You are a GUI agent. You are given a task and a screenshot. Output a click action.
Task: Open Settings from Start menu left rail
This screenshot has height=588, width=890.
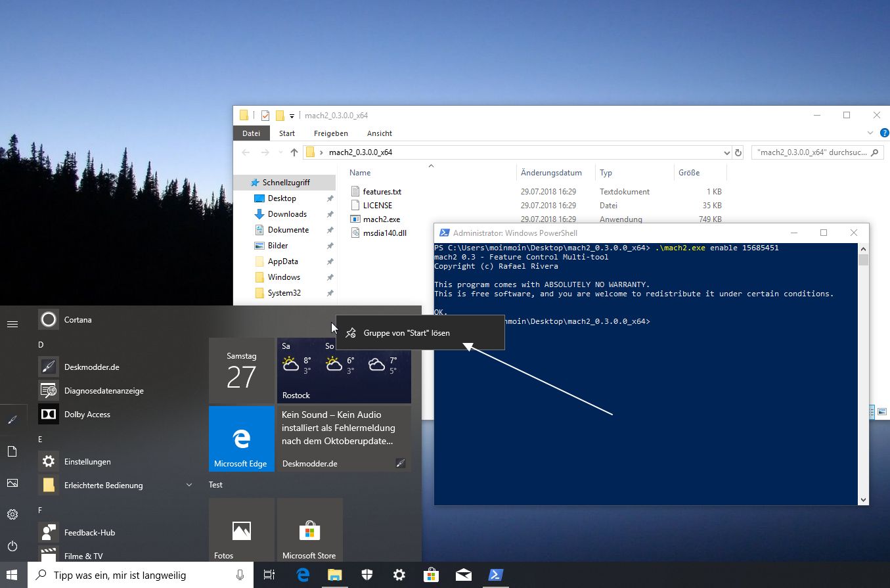pyautogui.click(x=12, y=514)
